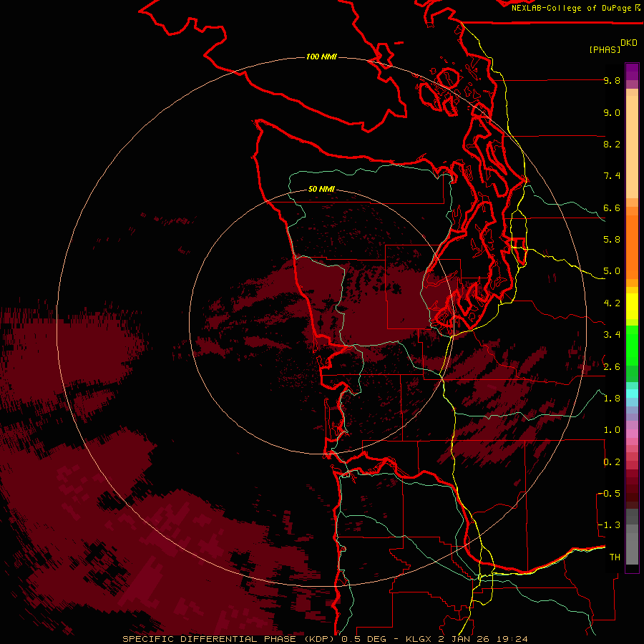Pick the peach color bar segment near 8.2

pyautogui.click(x=632, y=147)
